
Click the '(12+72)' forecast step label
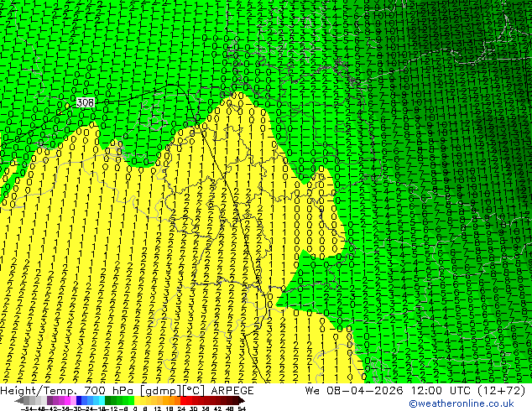click(x=502, y=391)
